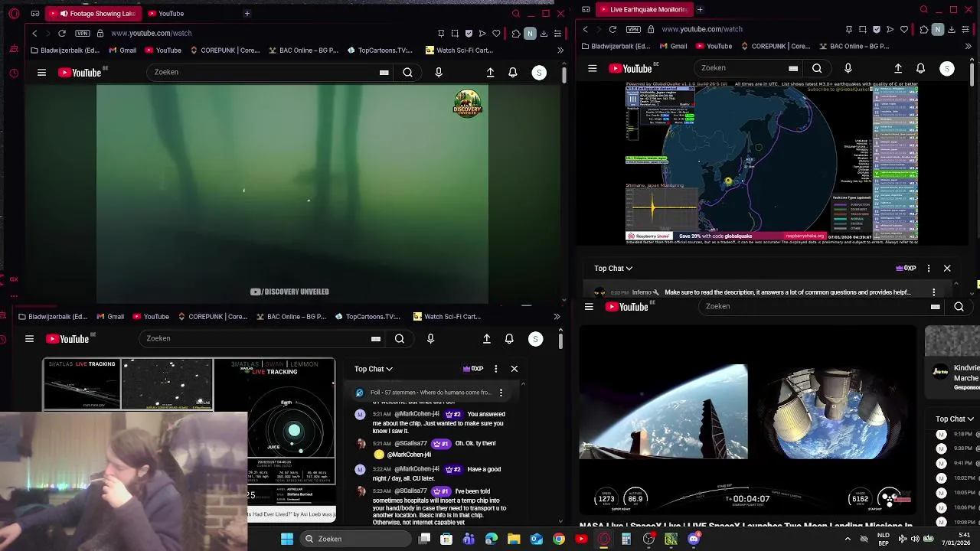
Task: Toggle the VPN badge in the Footage Showing Lake window
Action: pyautogui.click(x=83, y=33)
